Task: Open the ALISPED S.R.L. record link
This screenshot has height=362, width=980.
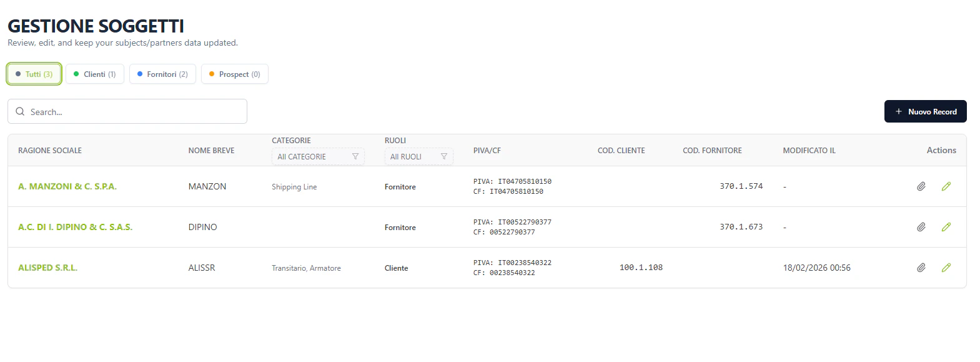Action: (x=47, y=267)
